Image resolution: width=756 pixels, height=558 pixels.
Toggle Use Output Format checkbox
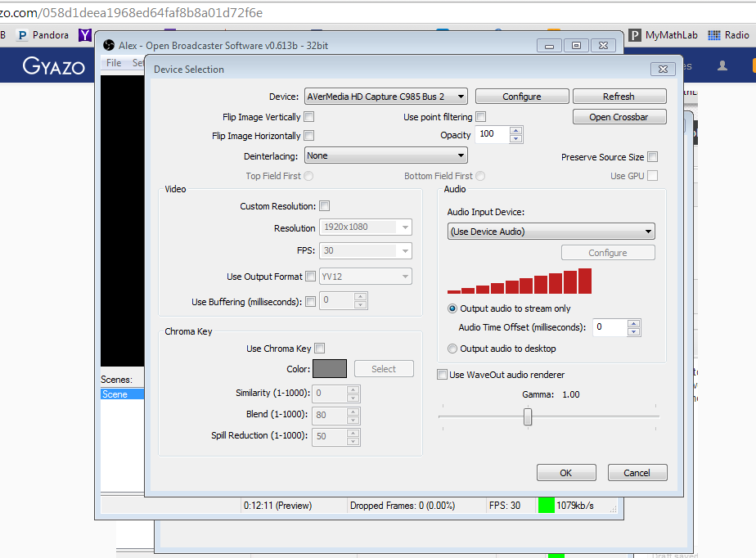point(311,277)
